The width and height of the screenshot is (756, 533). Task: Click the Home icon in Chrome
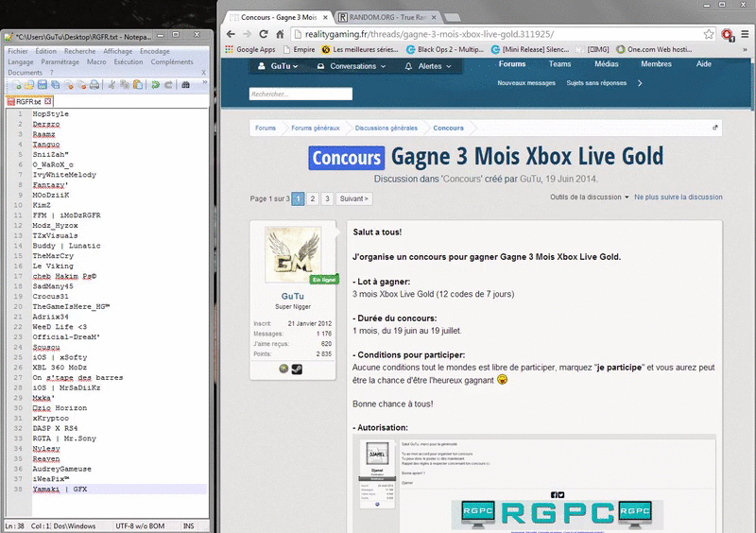click(x=280, y=34)
